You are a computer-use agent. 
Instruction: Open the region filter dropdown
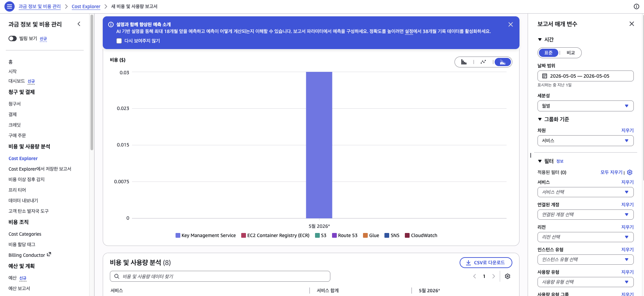585,237
